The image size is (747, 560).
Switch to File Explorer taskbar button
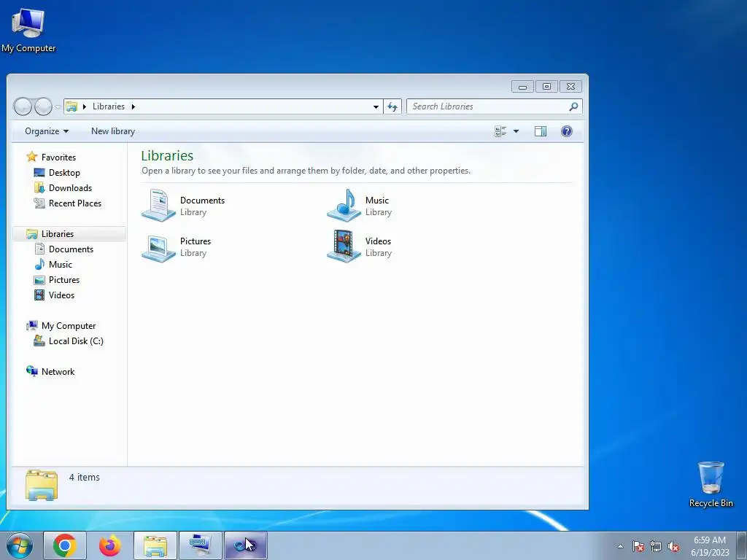[x=155, y=545]
